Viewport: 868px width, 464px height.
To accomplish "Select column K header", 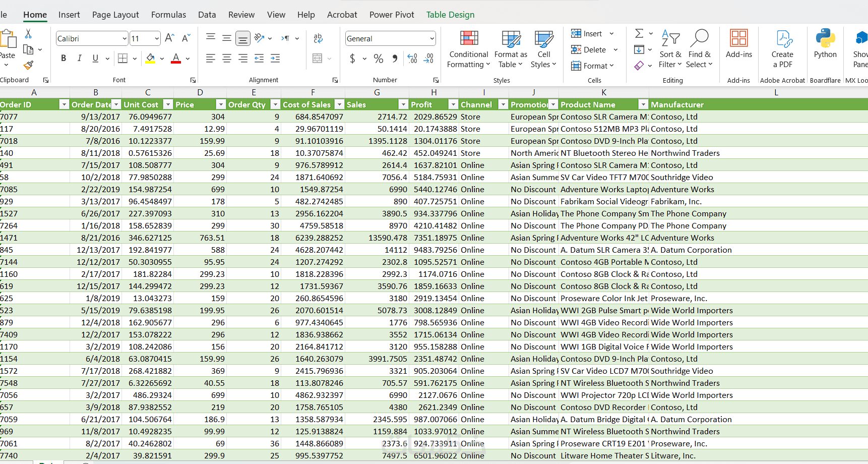I will pyautogui.click(x=604, y=92).
